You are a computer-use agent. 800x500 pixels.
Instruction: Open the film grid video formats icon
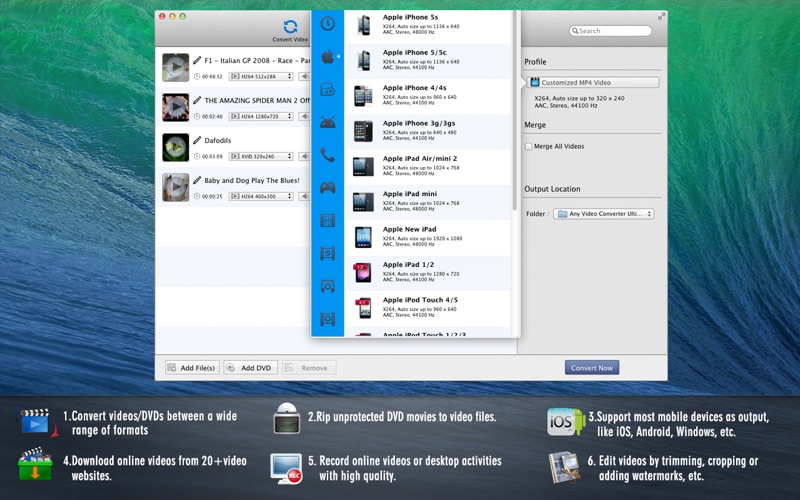pos(328,220)
